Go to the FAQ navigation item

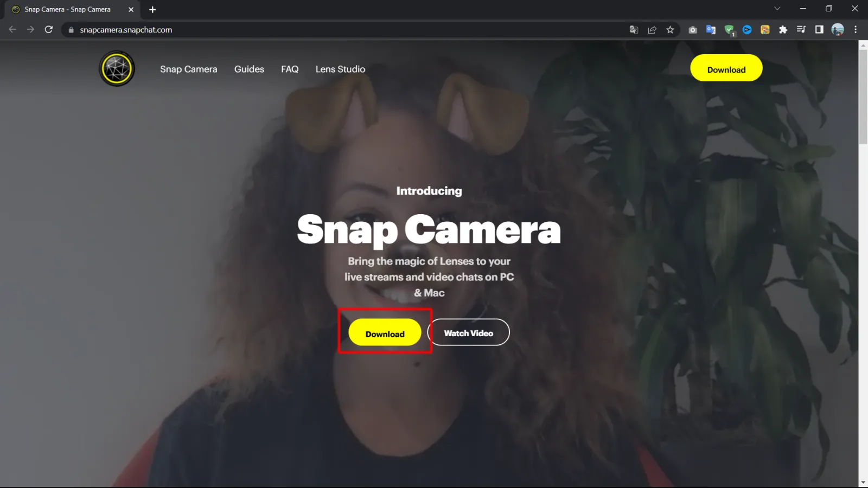(290, 69)
